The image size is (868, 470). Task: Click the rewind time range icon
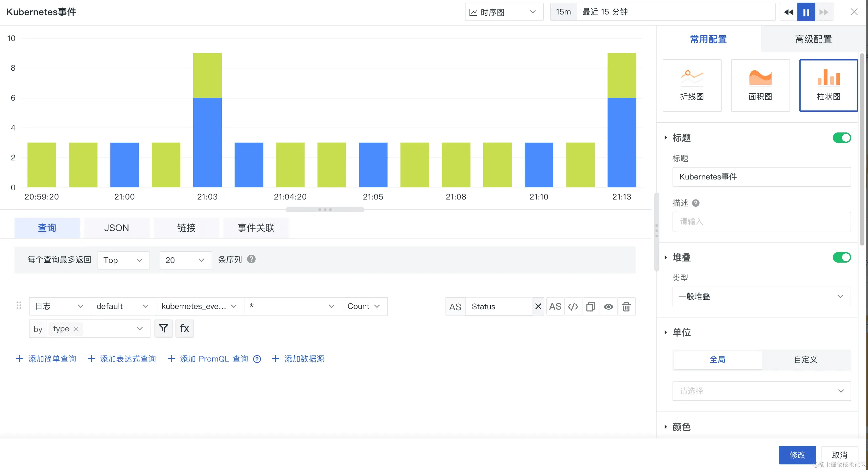pyautogui.click(x=788, y=12)
